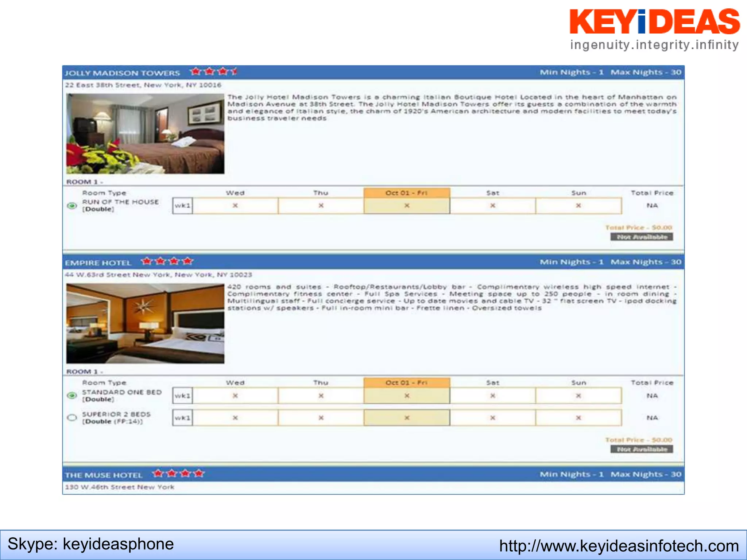Open Empire Hotel room photo
This screenshot has width=747, height=560.
pyautogui.click(x=145, y=323)
